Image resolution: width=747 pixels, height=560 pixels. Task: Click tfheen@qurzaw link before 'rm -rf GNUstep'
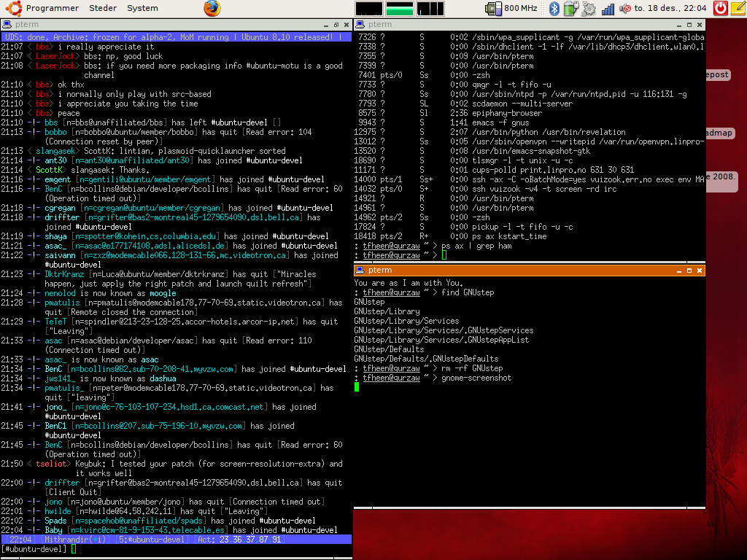click(x=391, y=368)
